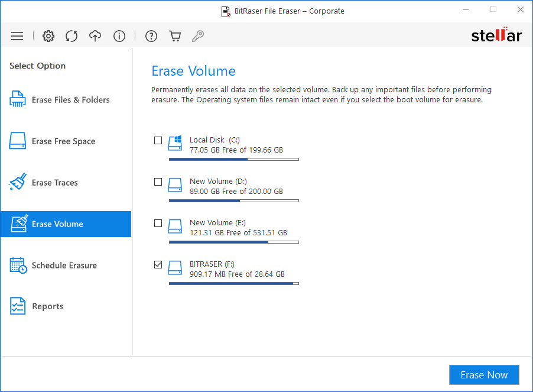Check the New Volume (E:) checkbox
Screen dimensions: 533x392
(x=158, y=223)
